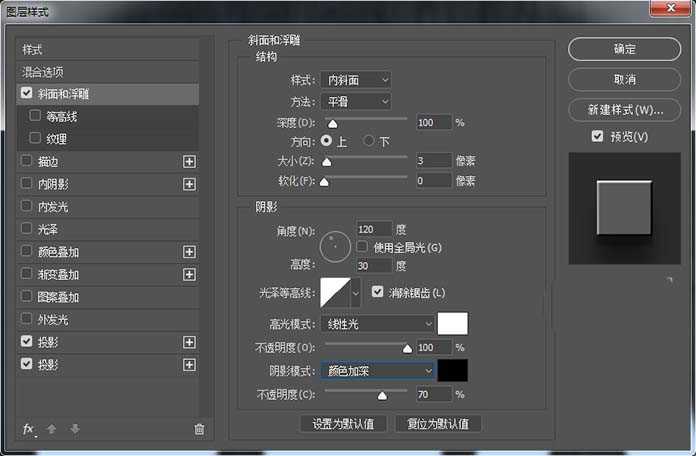696x456 pixels.
Task: Click the 设置为默认值 button
Action: click(x=343, y=424)
